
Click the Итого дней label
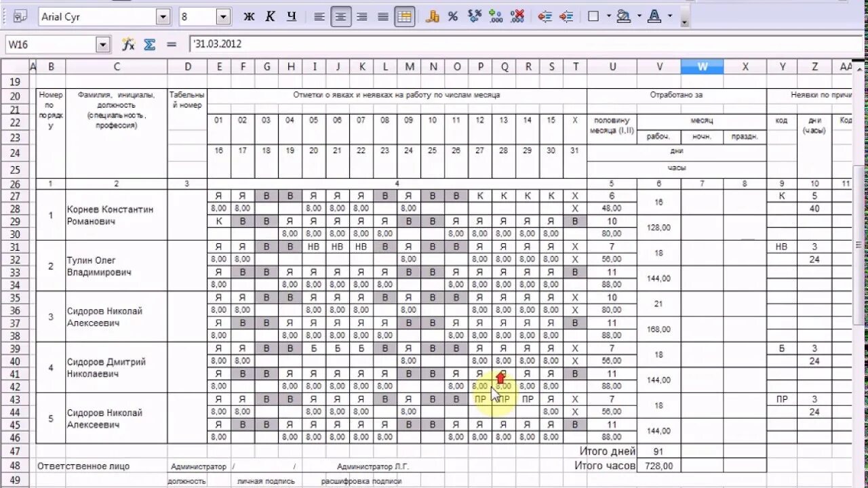pos(608,451)
